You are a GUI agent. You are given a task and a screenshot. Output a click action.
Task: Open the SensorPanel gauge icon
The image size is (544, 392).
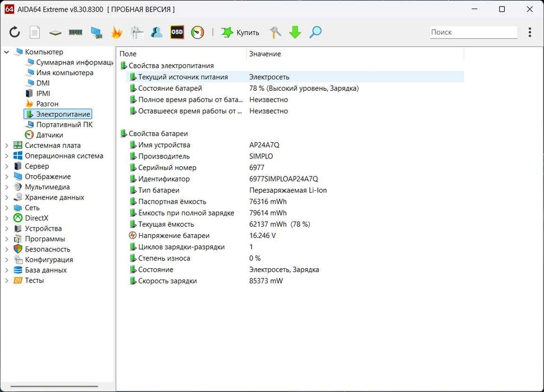coord(197,32)
